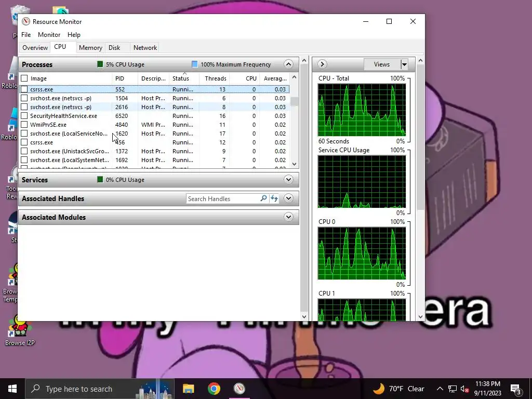532x399 pixels.
Task: Switch to the Disk tab
Action: [114, 47]
